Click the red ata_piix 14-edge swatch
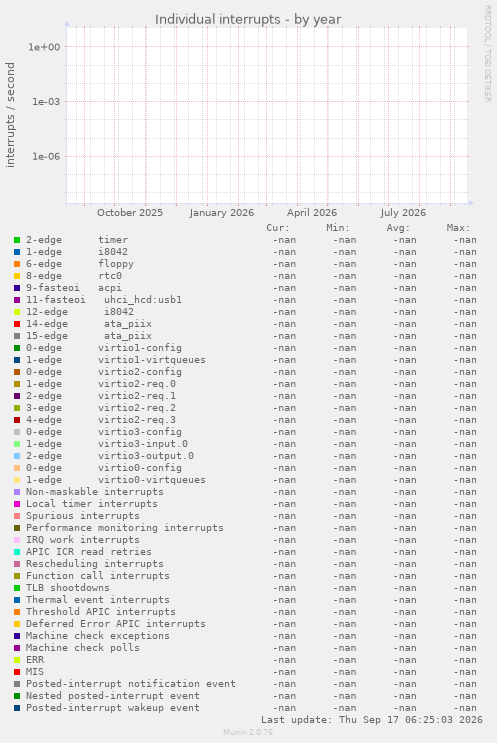497x743 pixels. (x=17, y=324)
